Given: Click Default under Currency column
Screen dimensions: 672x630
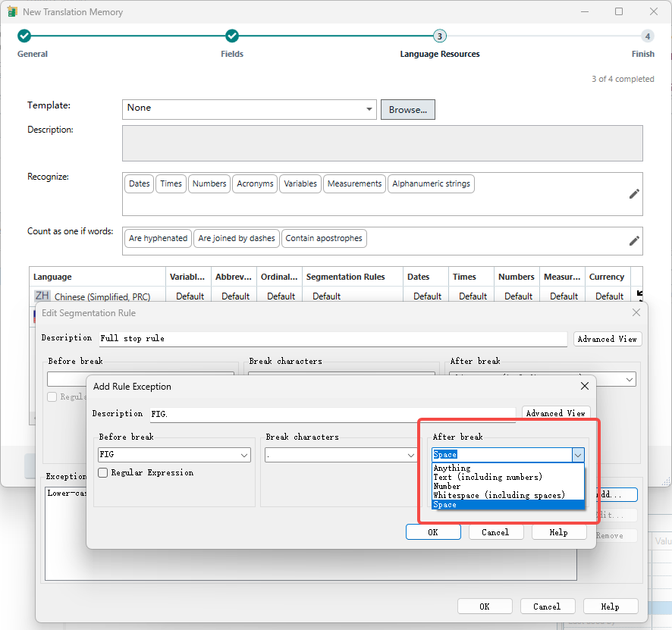Looking at the screenshot, I should [610, 296].
